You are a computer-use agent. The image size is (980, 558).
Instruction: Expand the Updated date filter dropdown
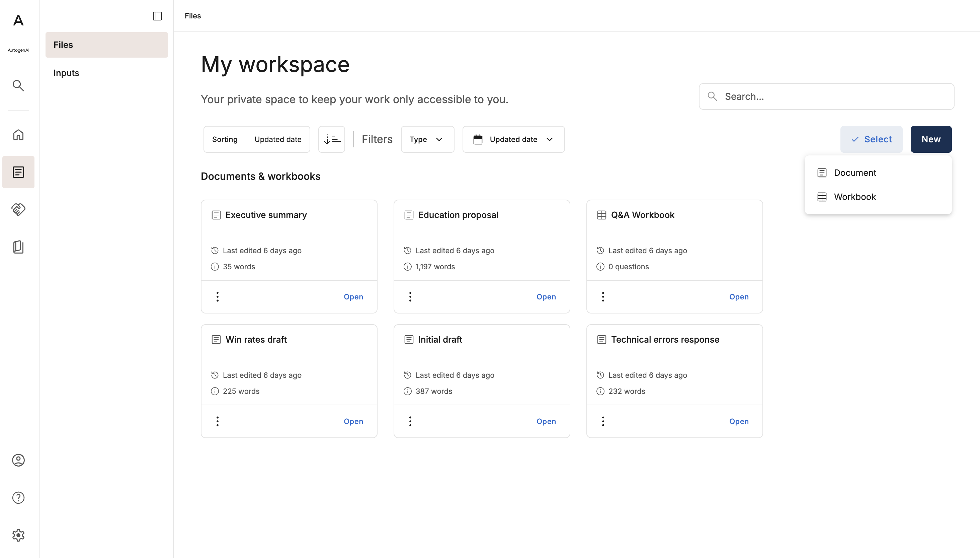point(513,139)
